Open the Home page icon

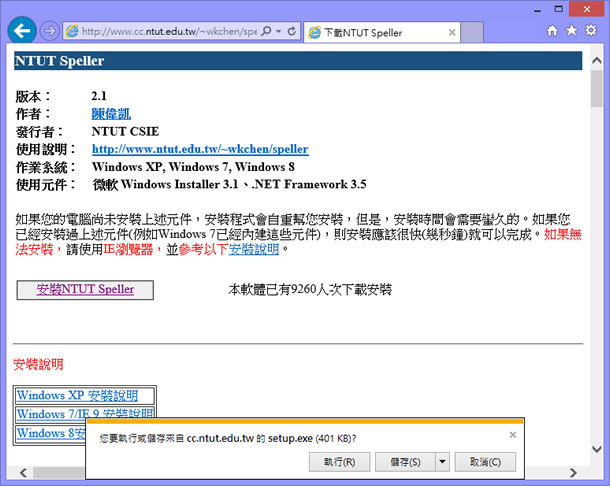[x=552, y=30]
